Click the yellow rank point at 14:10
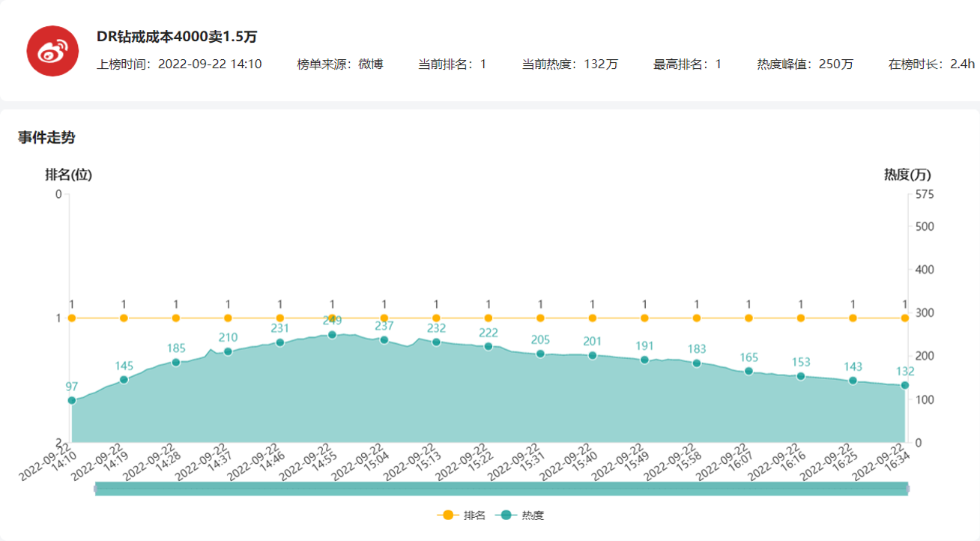 coord(72,318)
